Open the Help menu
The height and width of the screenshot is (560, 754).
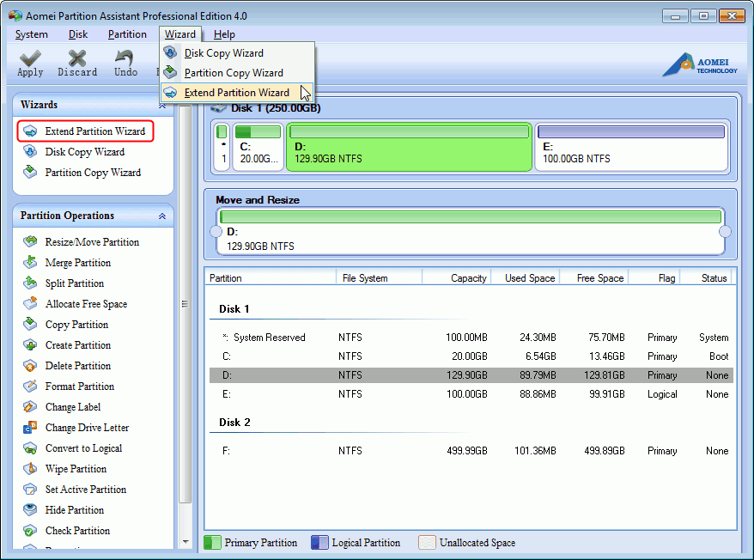[224, 34]
